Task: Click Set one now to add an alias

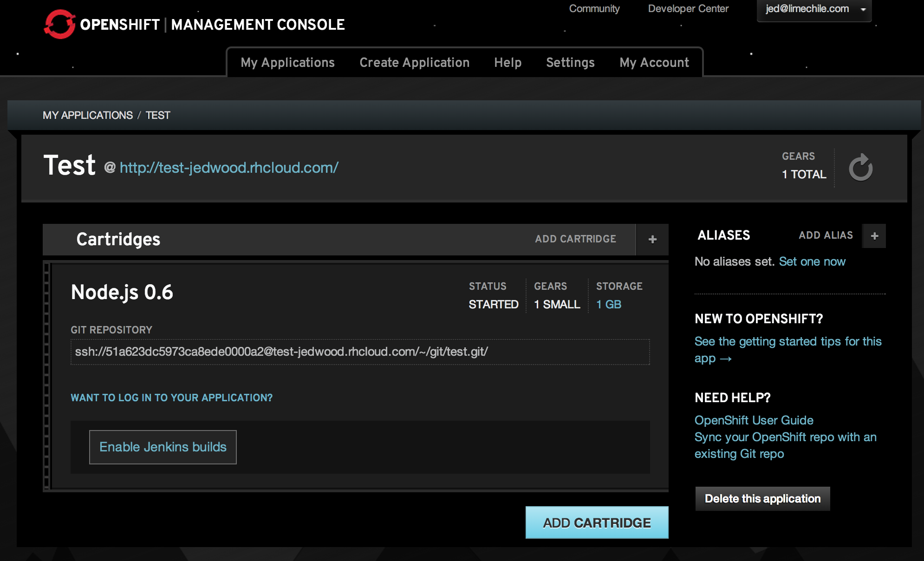Action: (x=812, y=261)
